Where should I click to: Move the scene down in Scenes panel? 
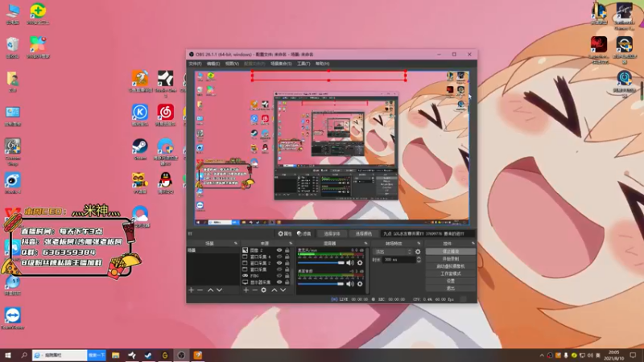pyautogui.click(x=219, y=290)
